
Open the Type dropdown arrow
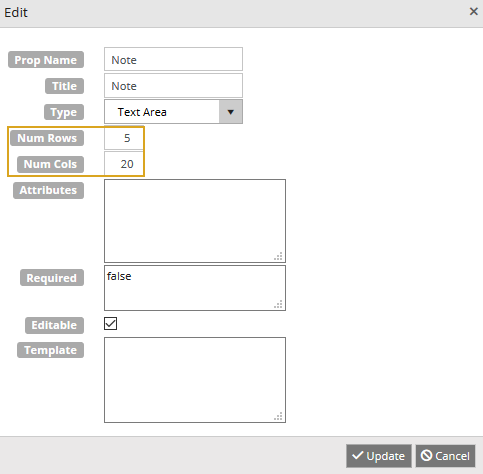pos(231,112)
